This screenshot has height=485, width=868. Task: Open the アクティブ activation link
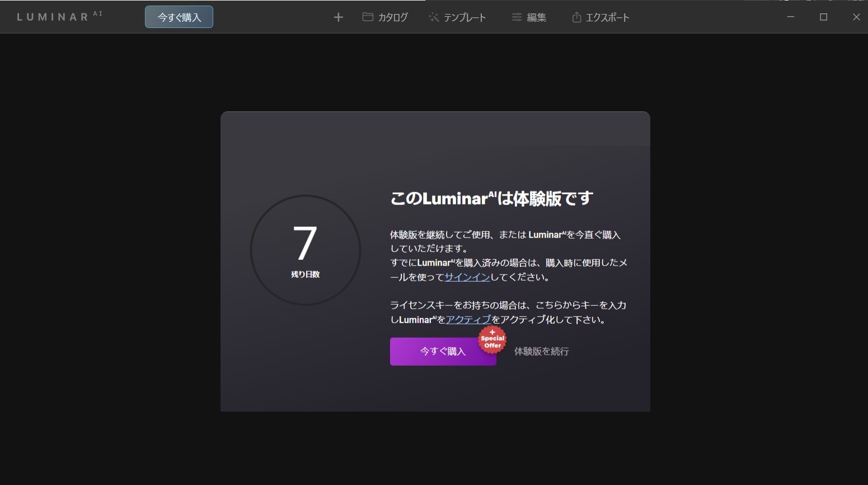click(x=468, y=319)
